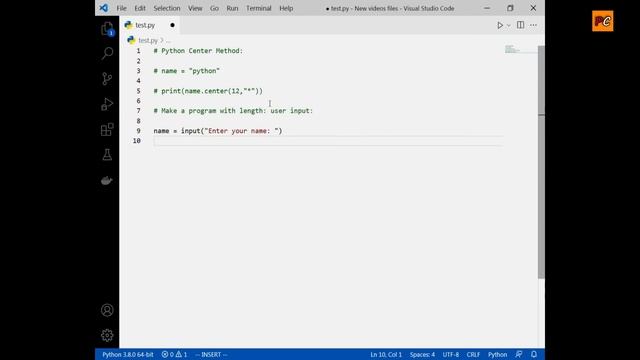Viewport: 640px width, 360px height.
Task: Click the -- INSERT -- vim mode indicator
Action: pyautogui.click(x=211, y=354)
